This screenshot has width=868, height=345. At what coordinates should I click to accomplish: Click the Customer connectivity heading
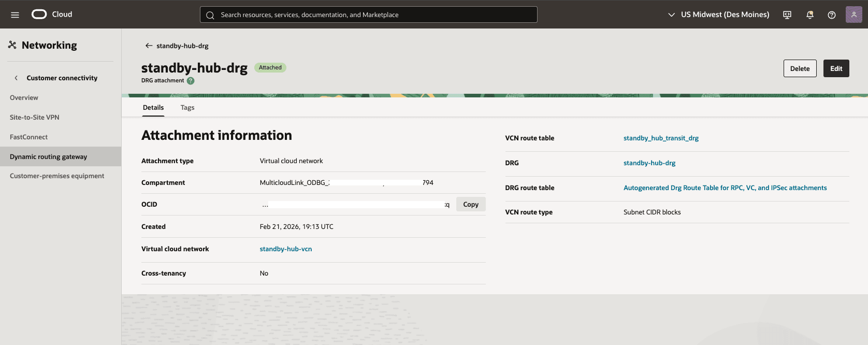pos(62,78)
